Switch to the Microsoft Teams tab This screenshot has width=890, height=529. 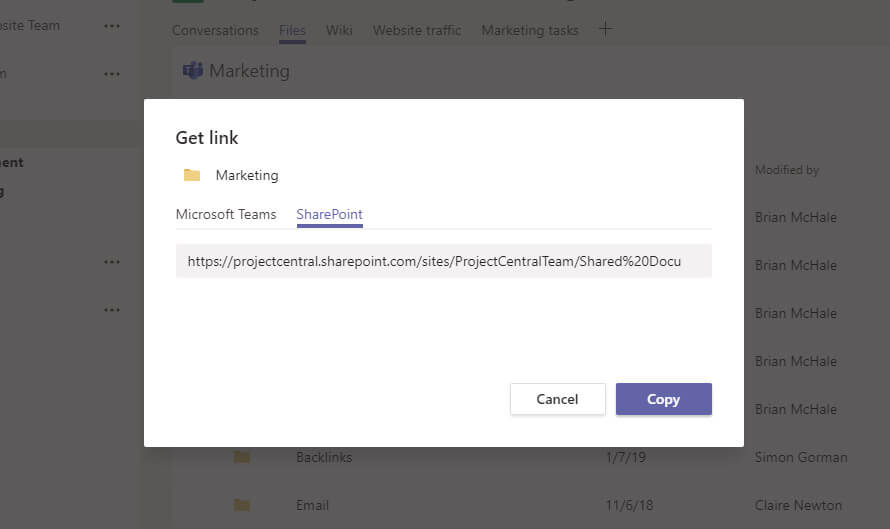(226, 215)
